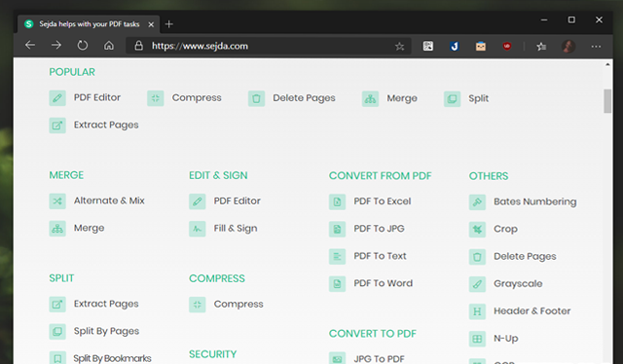Open the Grayscale link
The width and height of the screenshot is (623, 364).
[x=518, y=284]
